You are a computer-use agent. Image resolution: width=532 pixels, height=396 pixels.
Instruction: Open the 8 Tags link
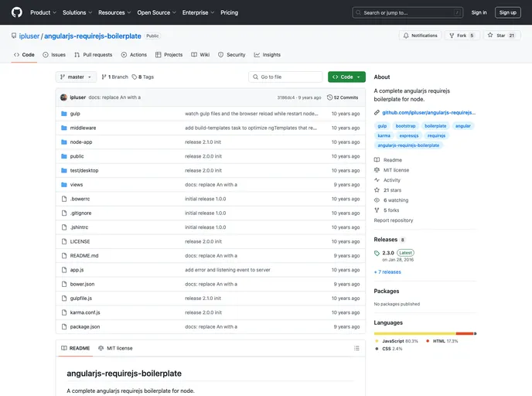tap(143, 77)
